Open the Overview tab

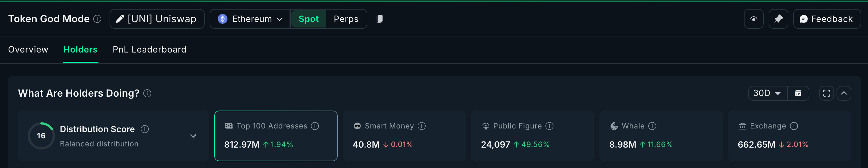click(28, 50)
